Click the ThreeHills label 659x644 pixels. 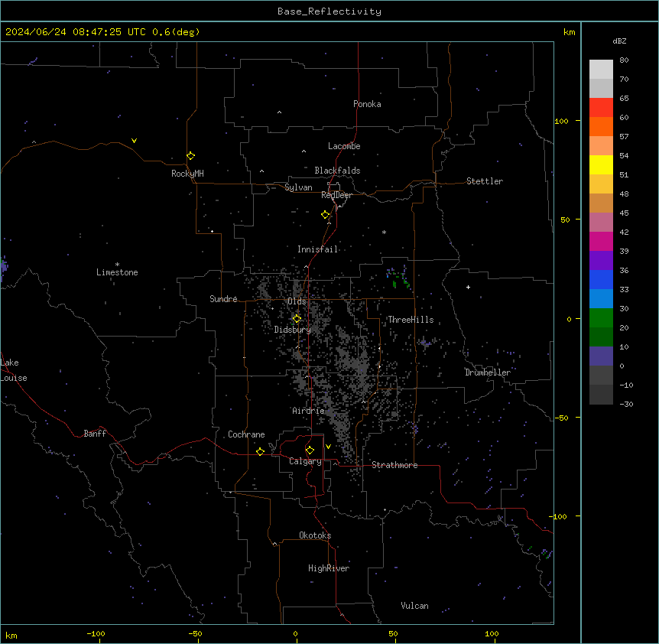pyautogui.click(x=411, y=320)
